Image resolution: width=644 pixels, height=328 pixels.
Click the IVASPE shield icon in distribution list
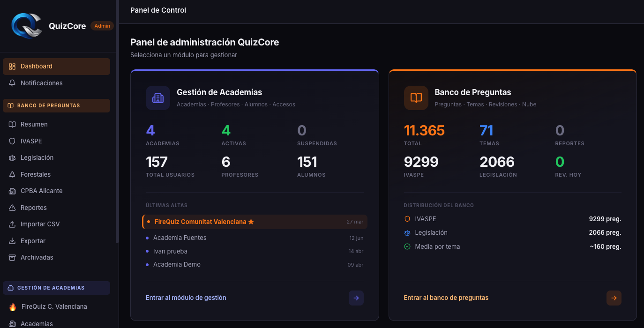407,219
